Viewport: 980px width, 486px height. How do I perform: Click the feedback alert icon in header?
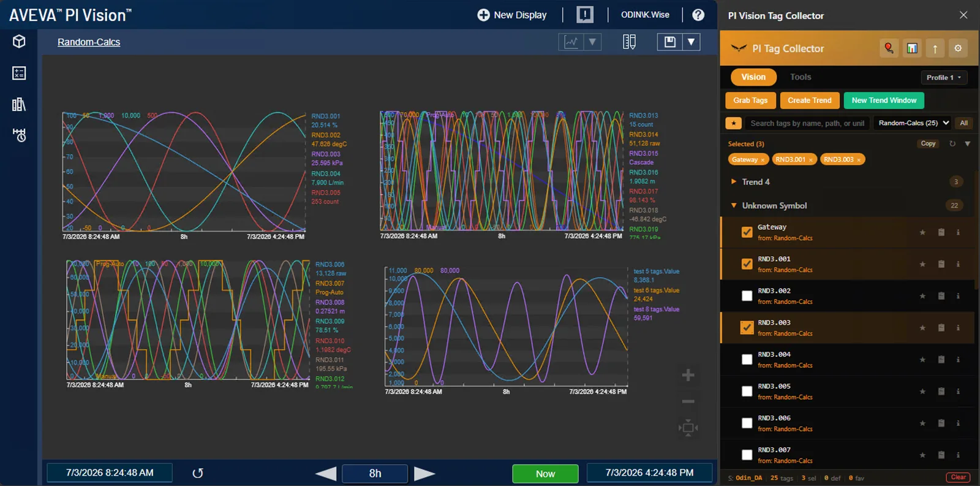(585, 15)
